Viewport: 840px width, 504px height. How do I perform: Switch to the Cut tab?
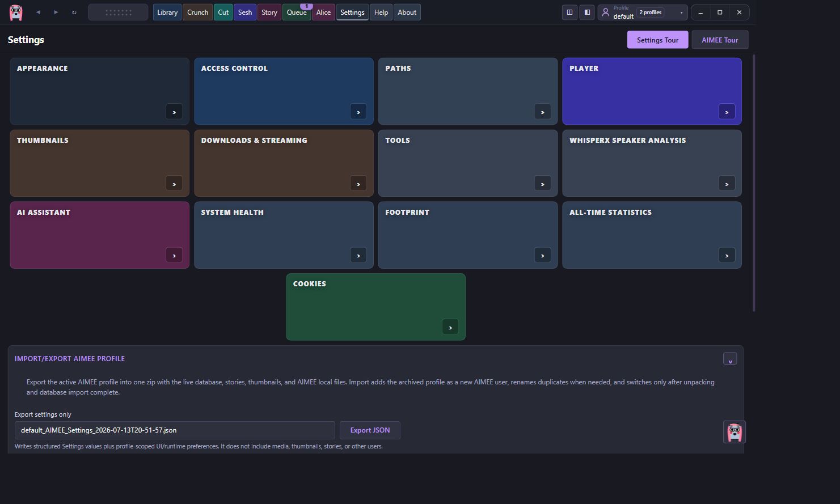(223, 12)
